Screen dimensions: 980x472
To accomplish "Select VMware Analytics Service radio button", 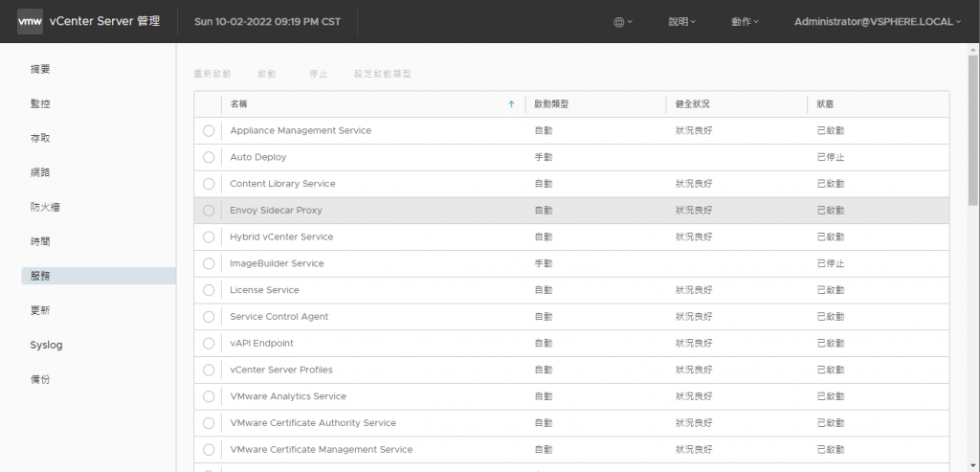I will pyautogui.click(x=209, y=396).
